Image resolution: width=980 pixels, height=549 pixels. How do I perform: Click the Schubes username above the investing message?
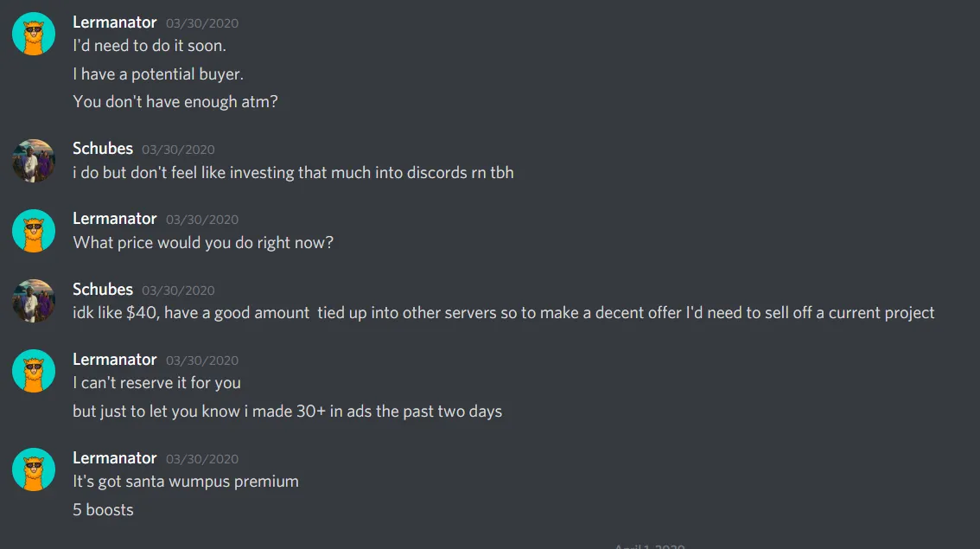[x=103, y=149]
